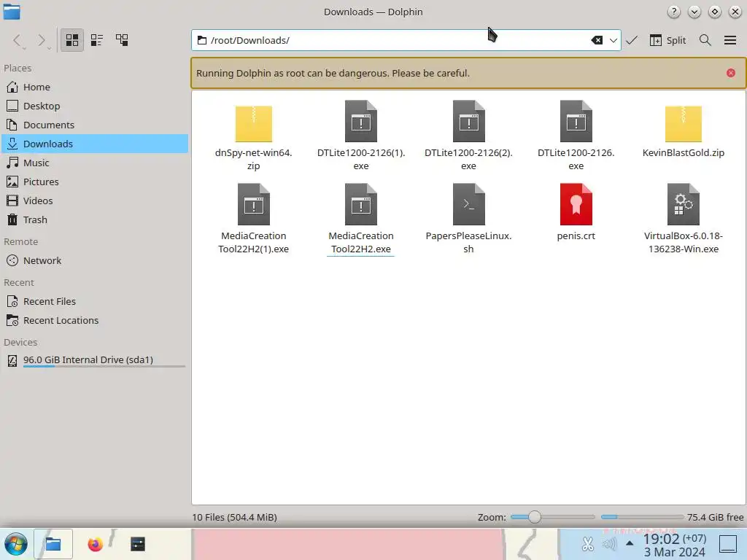Select the DTLite1200-2126.exe file icon
The image size is (747, 560).
pyautogui.click(x=576, y=122)
